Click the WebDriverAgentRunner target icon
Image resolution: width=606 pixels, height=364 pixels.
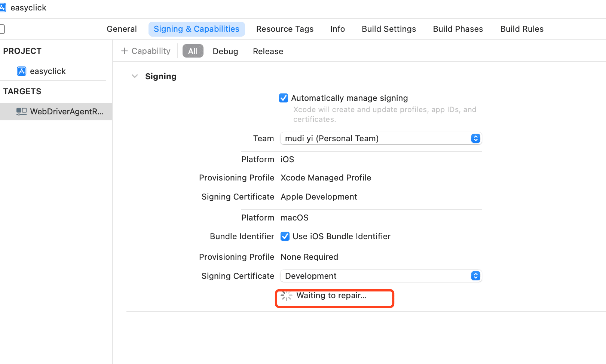[21, 111]
